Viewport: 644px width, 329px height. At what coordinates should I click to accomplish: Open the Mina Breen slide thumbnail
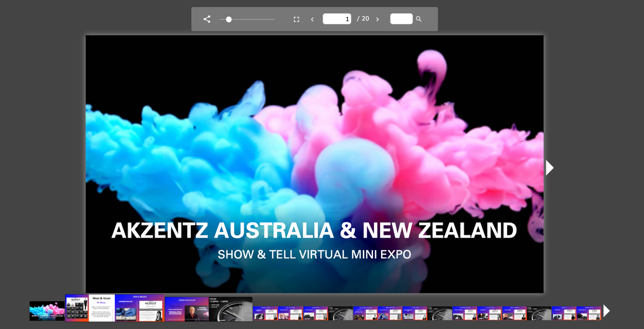click(x=140, y=308)
